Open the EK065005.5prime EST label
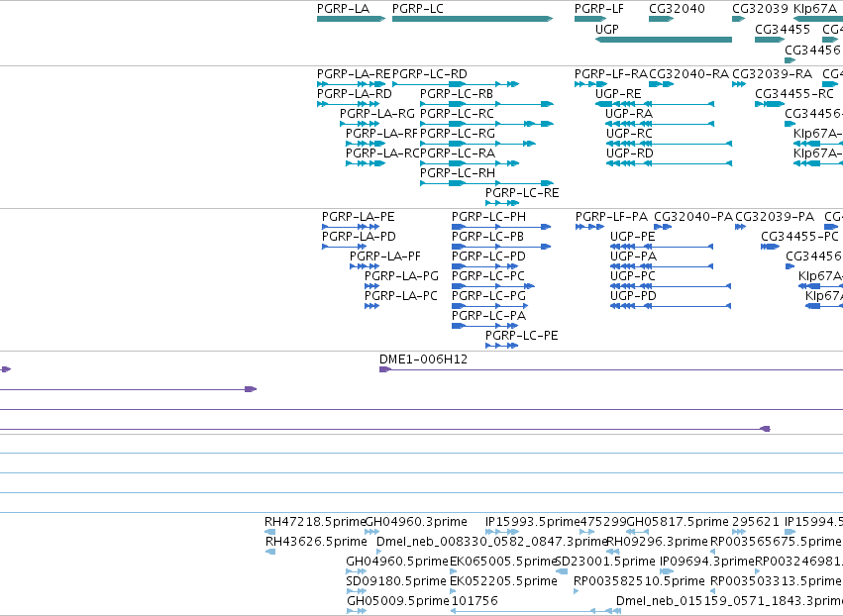This screenshot has height=616, width=843. (502, 562)
